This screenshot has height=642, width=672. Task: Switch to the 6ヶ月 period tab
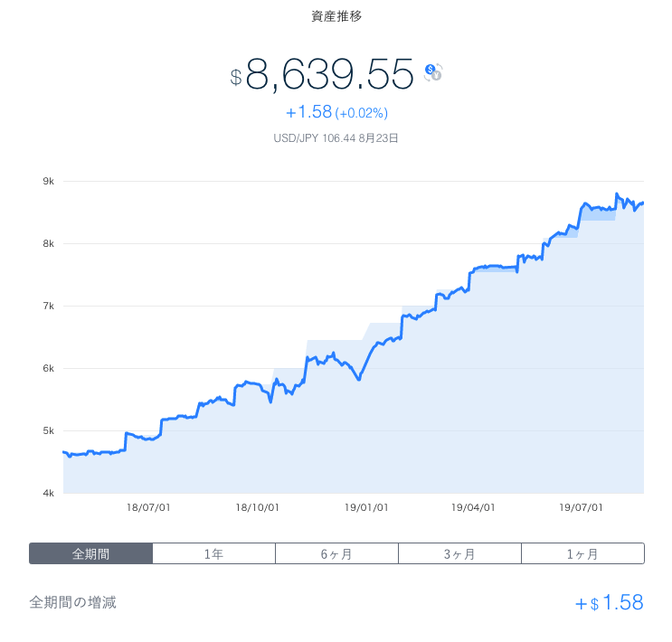coord(336,553)
